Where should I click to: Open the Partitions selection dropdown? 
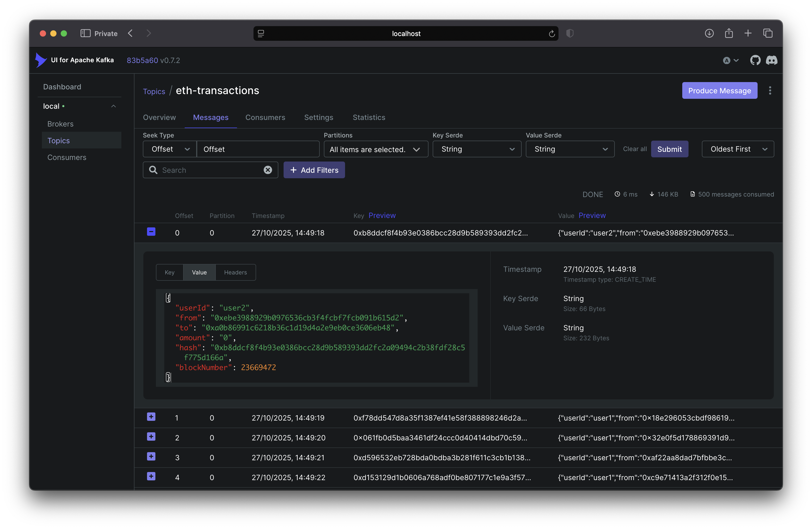[376, 149]
